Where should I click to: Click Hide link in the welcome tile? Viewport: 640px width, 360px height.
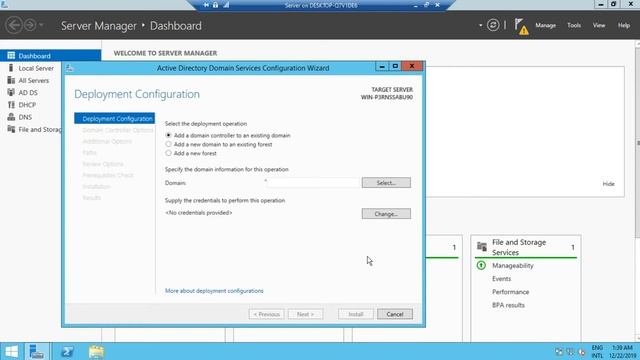click(x=608, y=184)
